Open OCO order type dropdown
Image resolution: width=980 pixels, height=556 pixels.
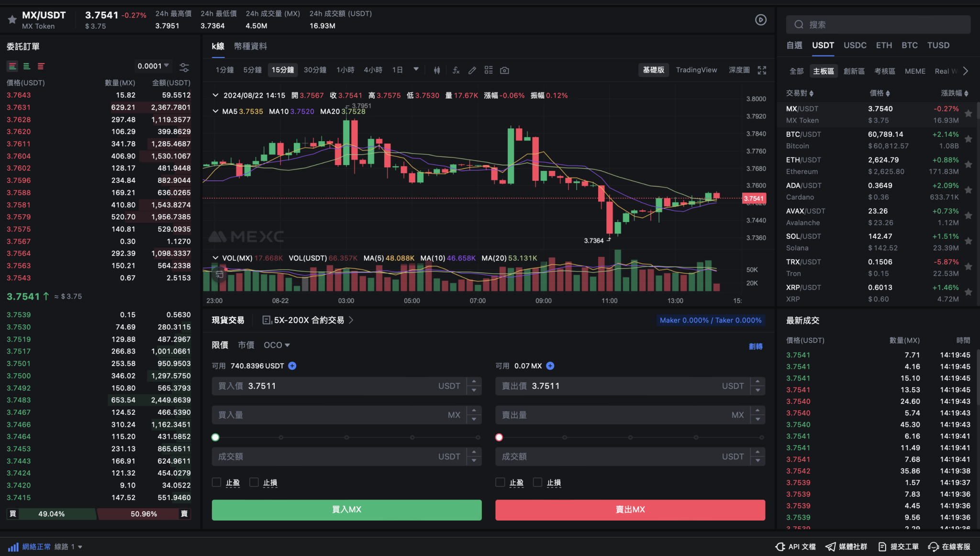pos(277,345)
